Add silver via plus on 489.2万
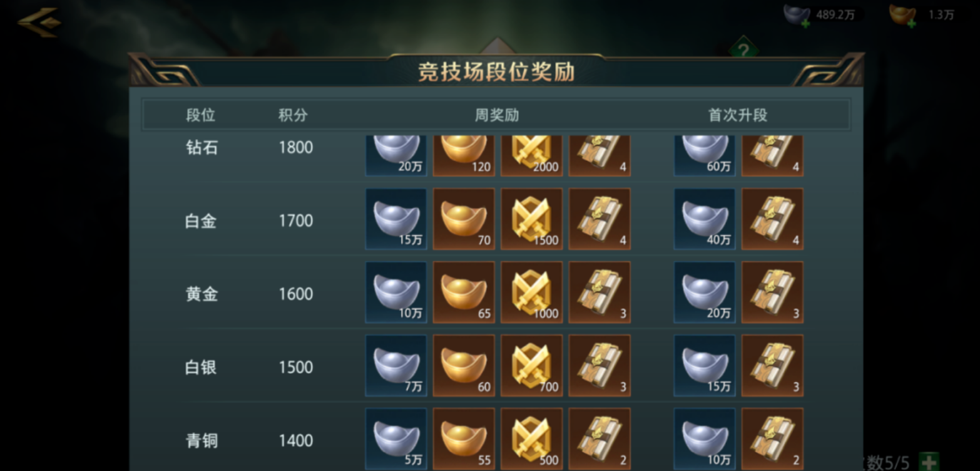The height and width of the screenshot is (471, 980). tap(805, 24)
